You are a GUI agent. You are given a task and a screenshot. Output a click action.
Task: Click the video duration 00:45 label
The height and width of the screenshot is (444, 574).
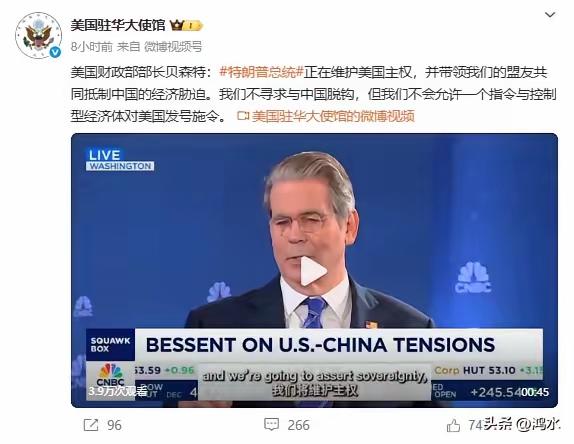pos(535,392)
